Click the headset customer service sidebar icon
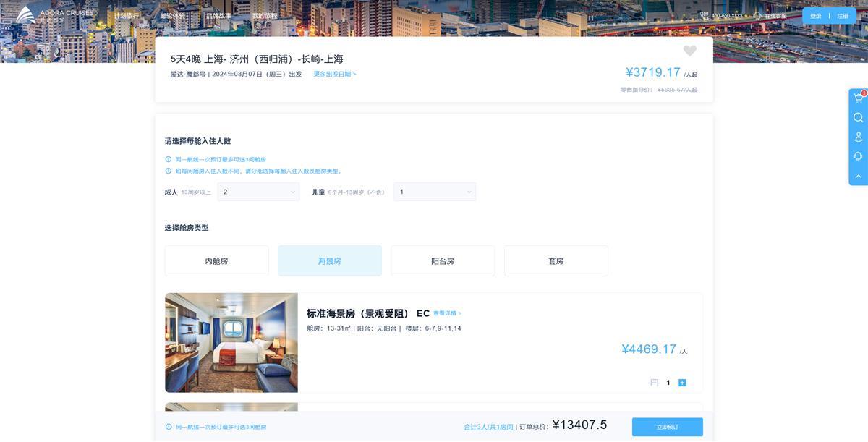The height and width of the screenshot is (442, 868). [x=858, y=156]
